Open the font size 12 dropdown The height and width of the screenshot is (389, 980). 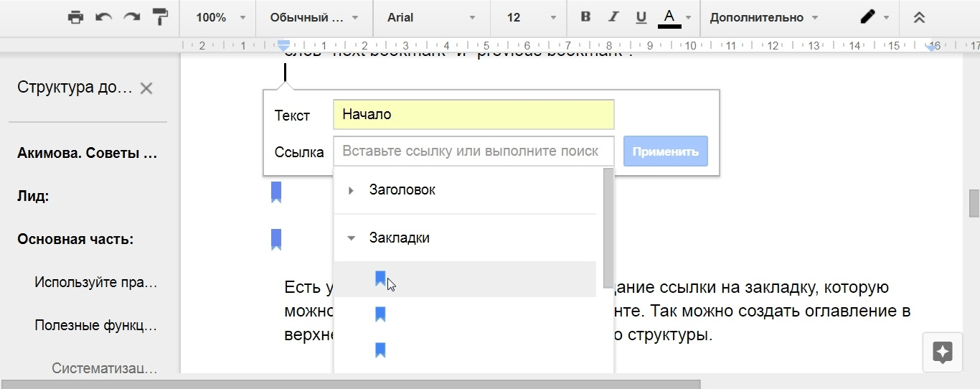coord(529,18)
